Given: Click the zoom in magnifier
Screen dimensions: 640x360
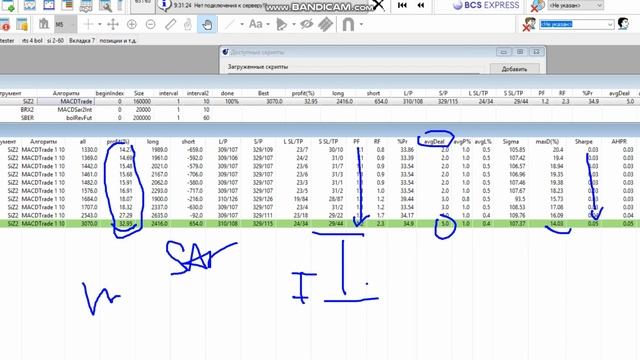Looking at the screenshot, I should [x=131, y=24].
